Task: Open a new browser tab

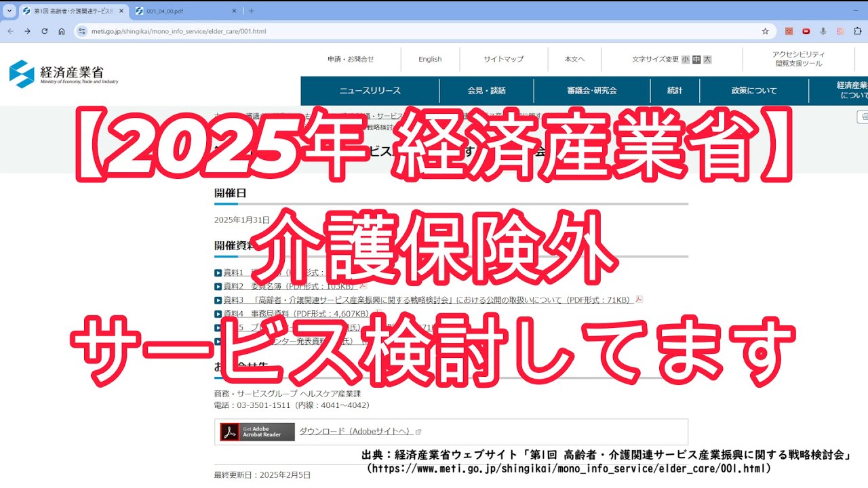Action: point(251,11)
